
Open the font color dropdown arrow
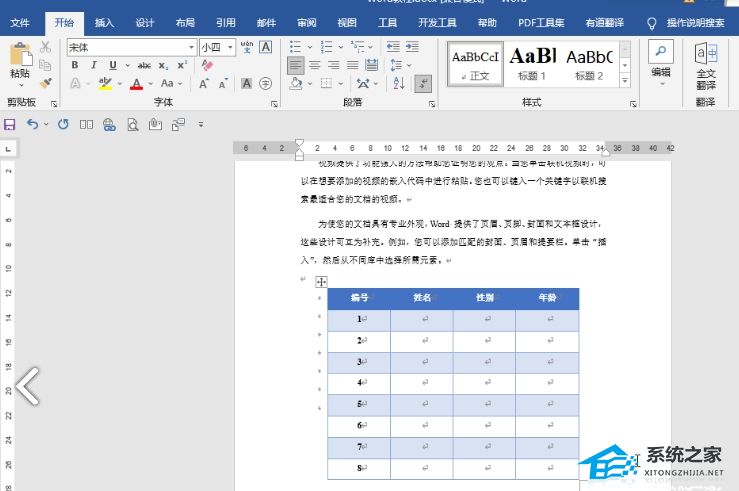coord(151,84)
